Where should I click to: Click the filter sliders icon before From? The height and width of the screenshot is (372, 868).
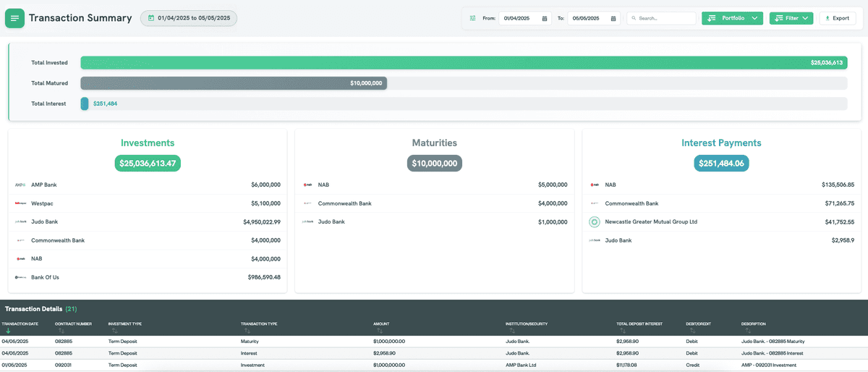click(x=472, y=18)
